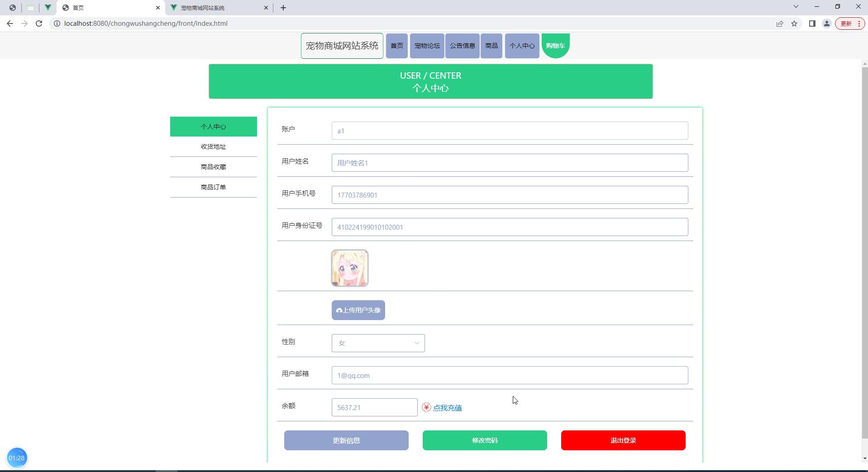Select 商品订单 in the sidebar
Screen dimensions: 868x472
coord(214,187)
